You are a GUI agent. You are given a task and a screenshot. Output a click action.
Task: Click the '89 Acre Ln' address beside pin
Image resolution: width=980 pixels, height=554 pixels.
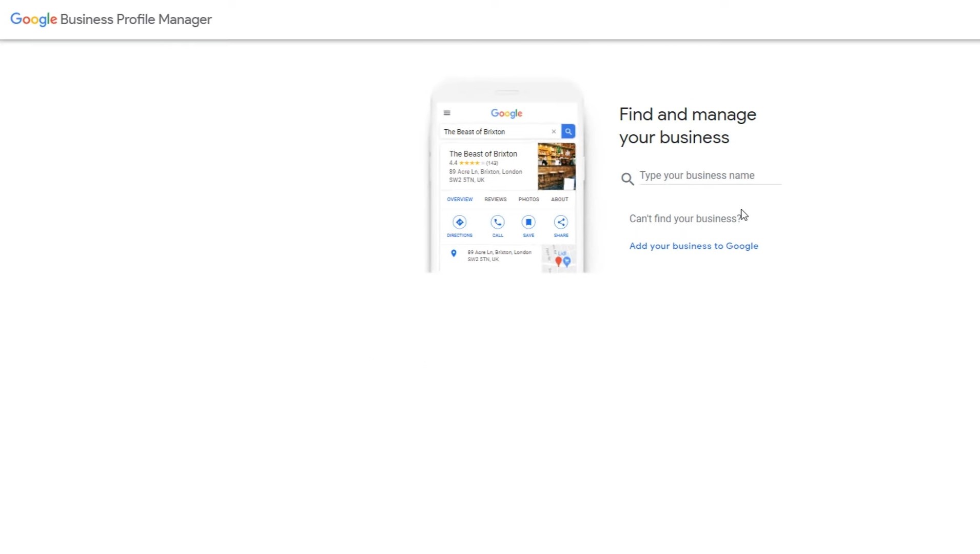pyautogui.click(x=499, y=256)
